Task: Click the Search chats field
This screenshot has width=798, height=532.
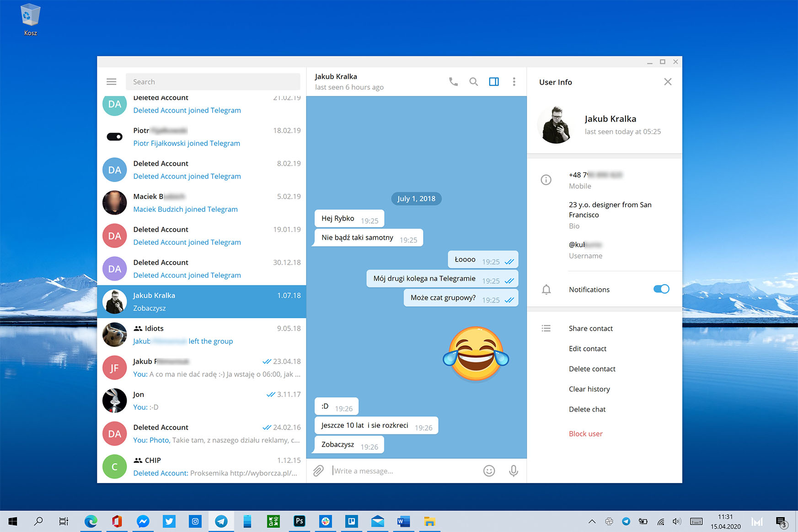Action: (x=213, y=82)
